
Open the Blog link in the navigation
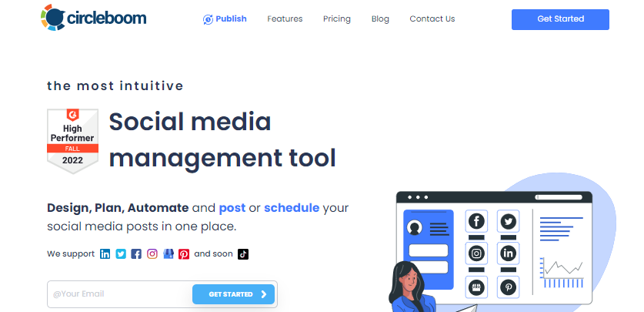click(x=380, y=19)
